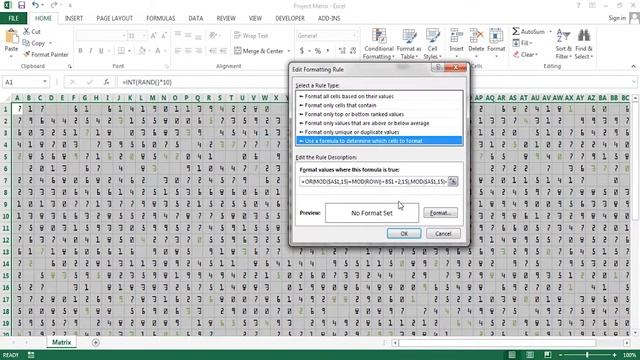Open the Copy dropdown arrow
This screenshot has height=360, width=640.
click(51, 43)
